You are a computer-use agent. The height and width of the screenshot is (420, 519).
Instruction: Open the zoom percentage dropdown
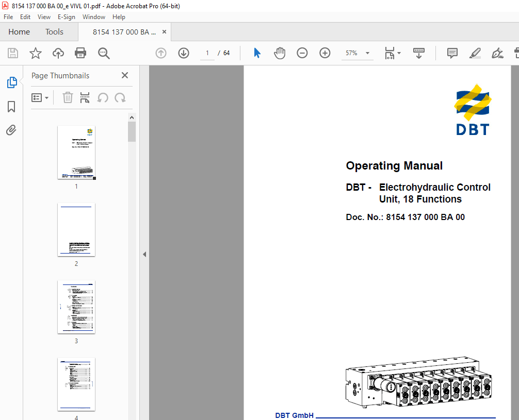coord(367,53)
